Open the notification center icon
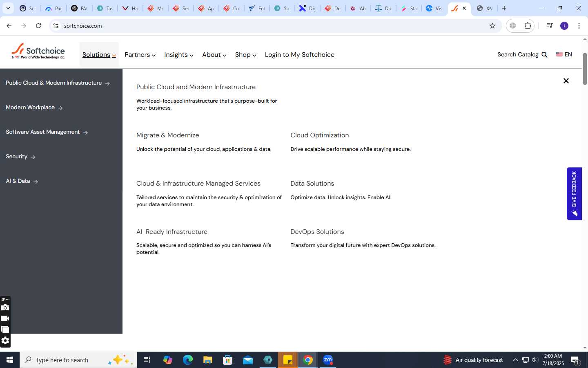 click(575, 360)
